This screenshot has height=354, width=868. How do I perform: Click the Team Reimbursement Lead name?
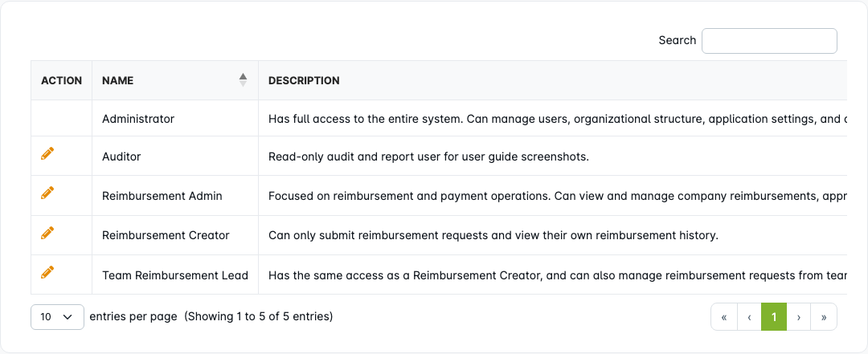175,275
